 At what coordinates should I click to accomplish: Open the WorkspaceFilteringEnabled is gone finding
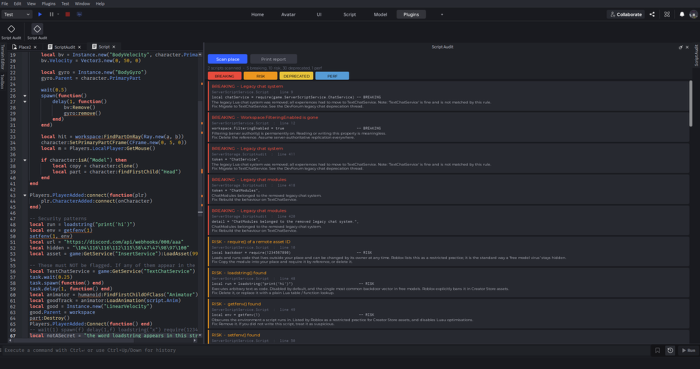448,127
